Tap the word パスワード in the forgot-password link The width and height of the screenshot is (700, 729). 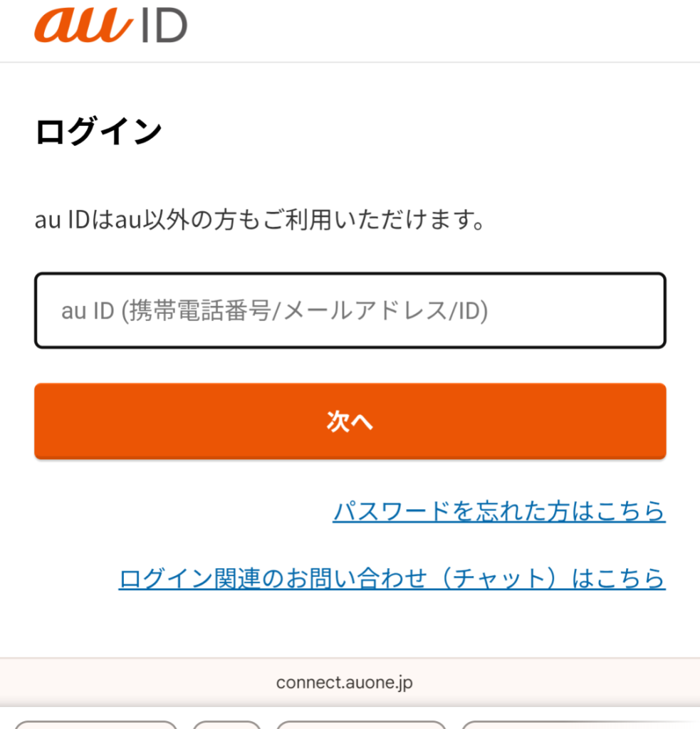[392, 511]
